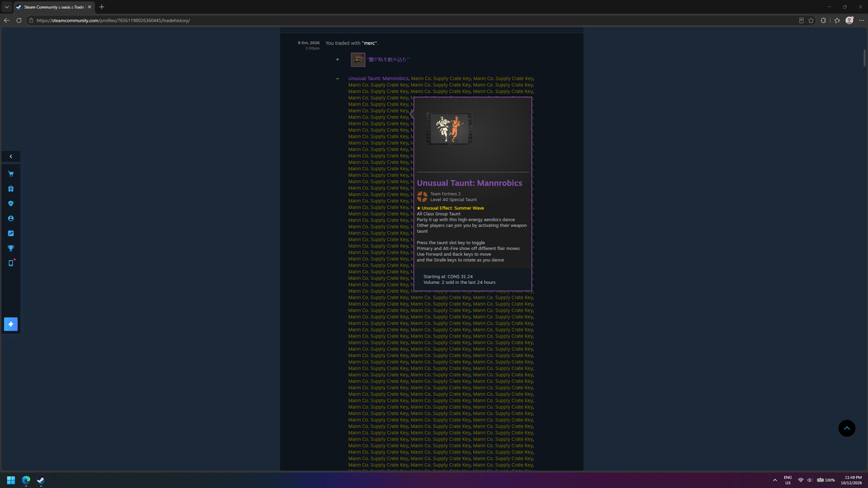
Task: Click the blue lightning bolt button
Action: click(x=11, y=324)
